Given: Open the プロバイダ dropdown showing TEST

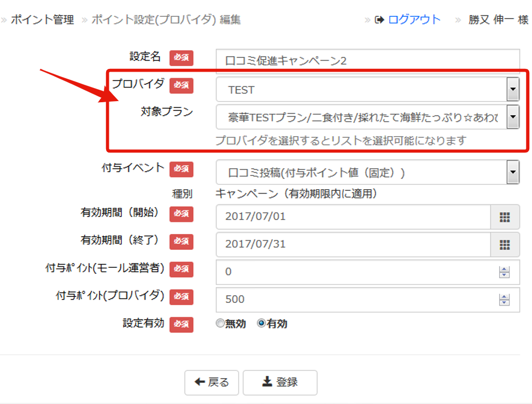Looking at the screenshot, I should click(x=367, y=89).
